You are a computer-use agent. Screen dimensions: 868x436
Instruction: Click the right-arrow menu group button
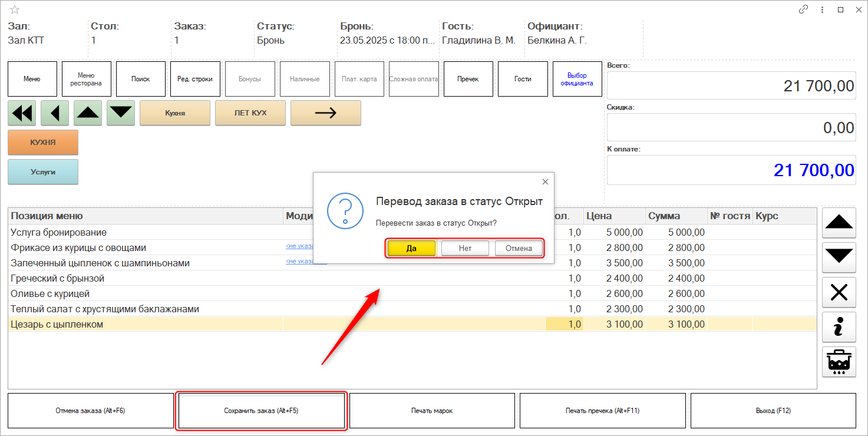325,113
